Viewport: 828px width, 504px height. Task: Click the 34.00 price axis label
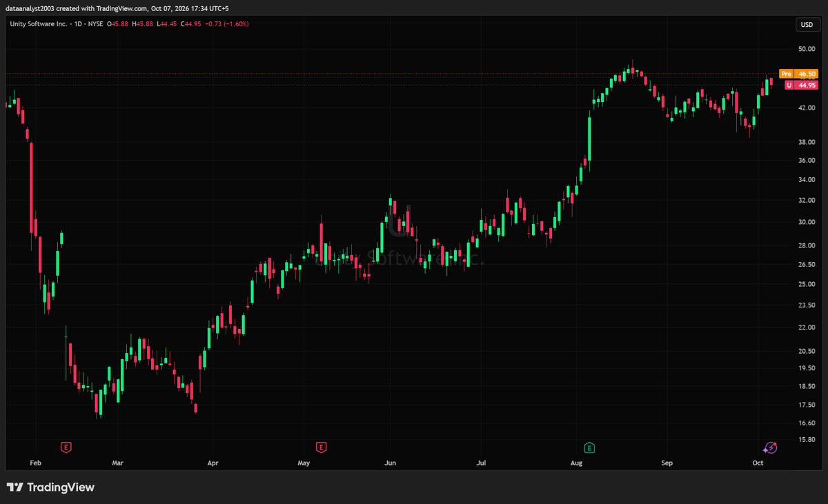pos(807,180)
